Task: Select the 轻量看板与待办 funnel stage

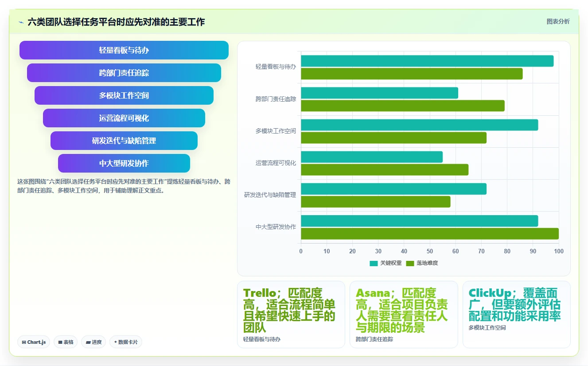Action: point(124,50)
